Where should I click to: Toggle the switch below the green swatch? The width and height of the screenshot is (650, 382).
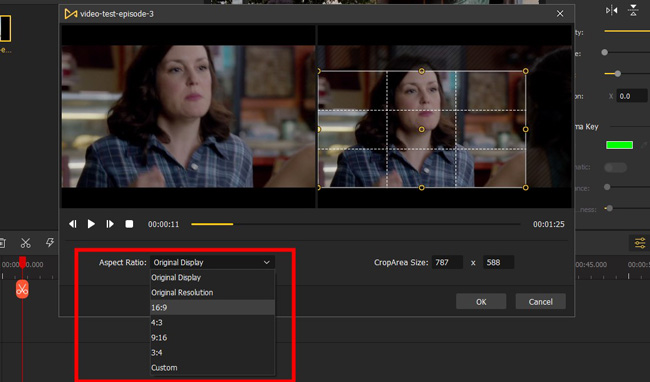click(616, 167)
